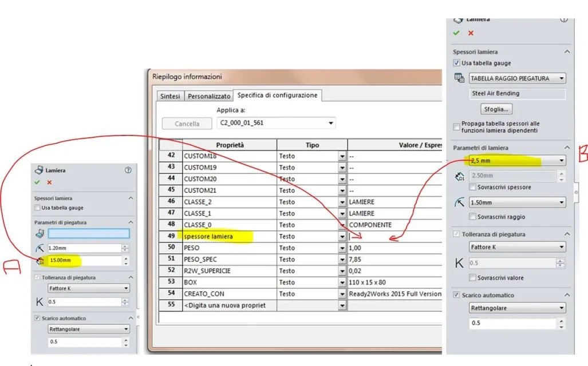This screenshot has width=588, height=366.
Task: Increase 15.00mm thickness with up arrow
Action: [125, 258]
